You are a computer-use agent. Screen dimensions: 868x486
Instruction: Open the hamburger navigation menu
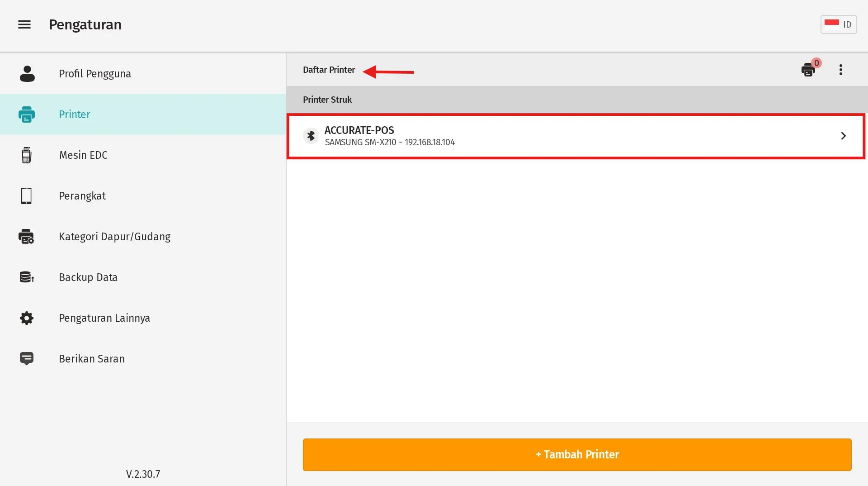24,24
